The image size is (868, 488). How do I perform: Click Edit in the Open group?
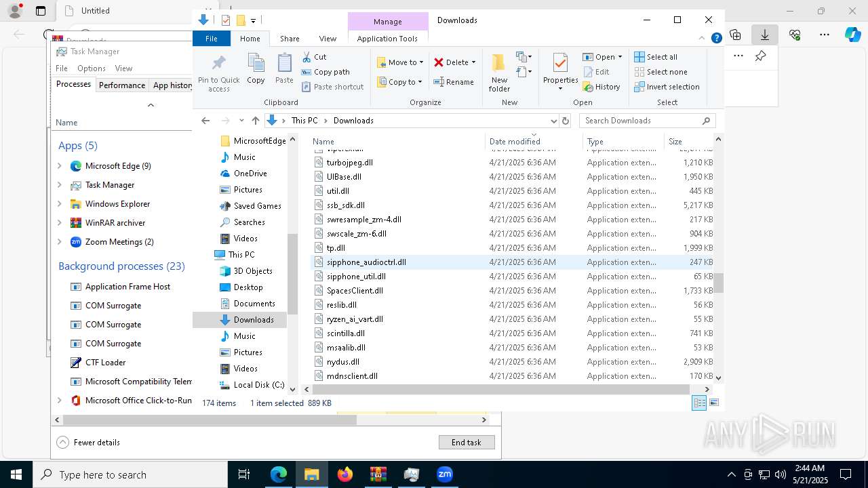point(595,72)
